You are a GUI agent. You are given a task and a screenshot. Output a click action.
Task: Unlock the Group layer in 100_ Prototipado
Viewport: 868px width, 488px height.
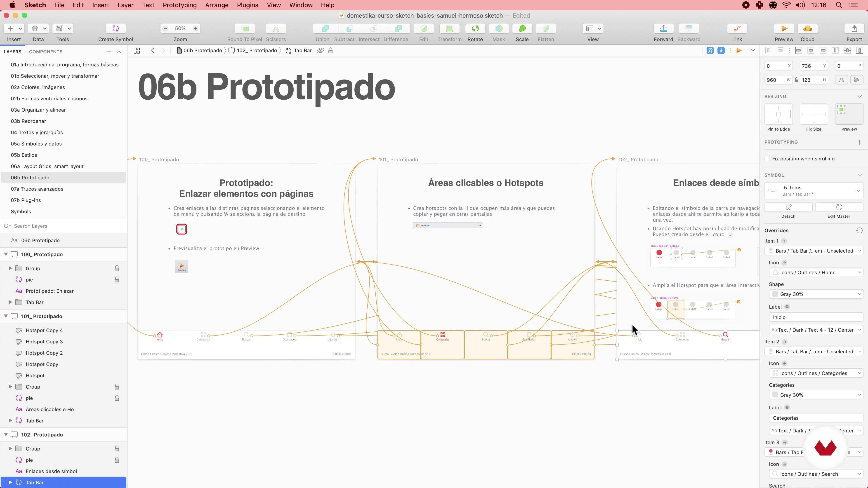pyautogui.click(x=117, y=268)
